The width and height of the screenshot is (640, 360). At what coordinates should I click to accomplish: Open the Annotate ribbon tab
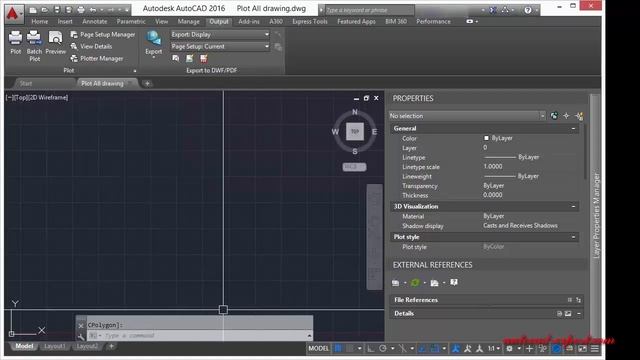(x=95, y=22)
